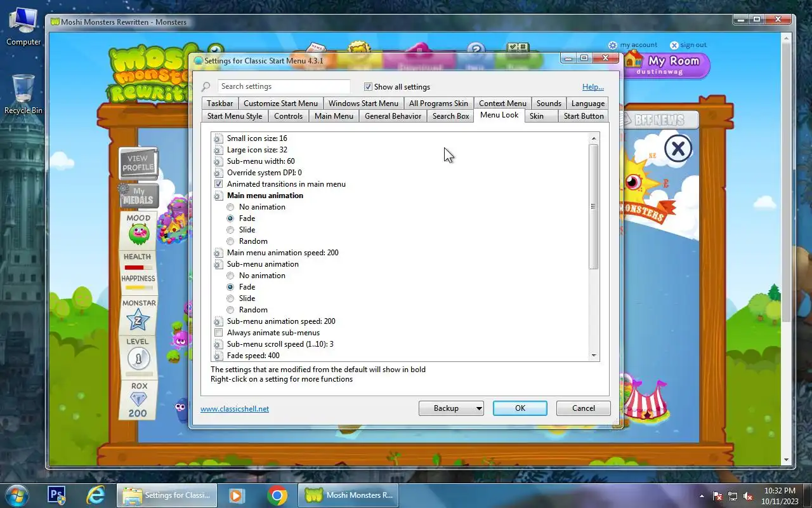Switch to the General Behavior tab

click(393, 116)
